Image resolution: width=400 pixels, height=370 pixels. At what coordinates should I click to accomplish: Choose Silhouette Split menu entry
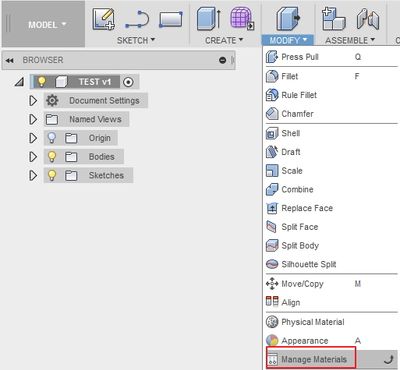(x=332, y=264)
